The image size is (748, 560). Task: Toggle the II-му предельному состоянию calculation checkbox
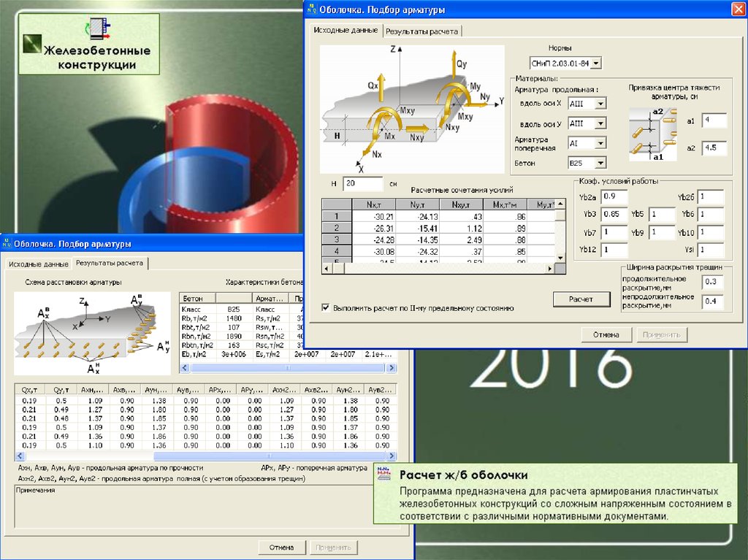click(x=325, y=308)
